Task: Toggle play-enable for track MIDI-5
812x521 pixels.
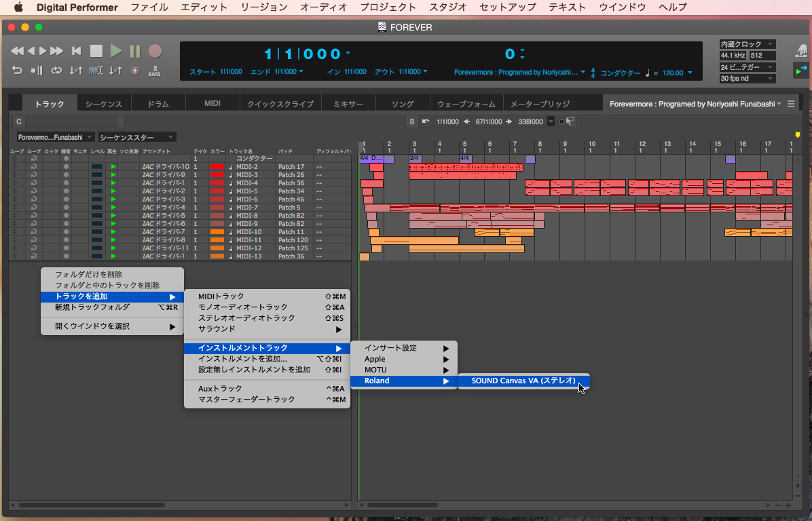Action: tap(113, 191)
